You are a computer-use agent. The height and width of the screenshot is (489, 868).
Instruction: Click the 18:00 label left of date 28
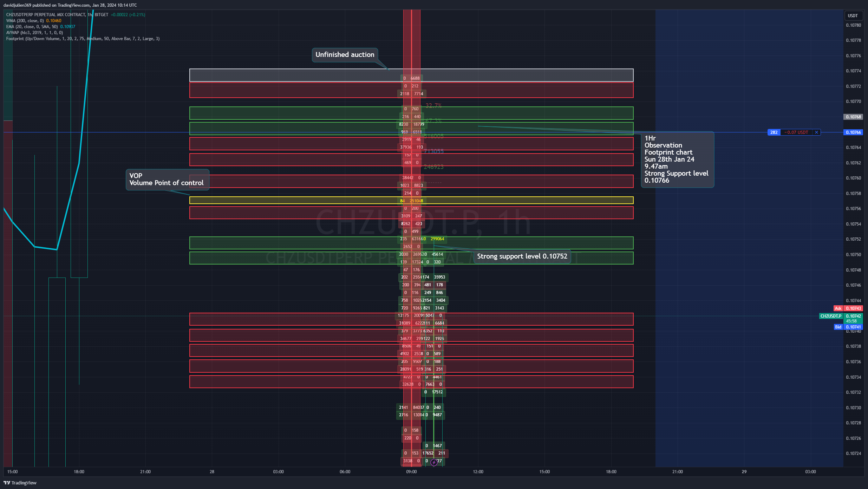click(x=79, y=472)
